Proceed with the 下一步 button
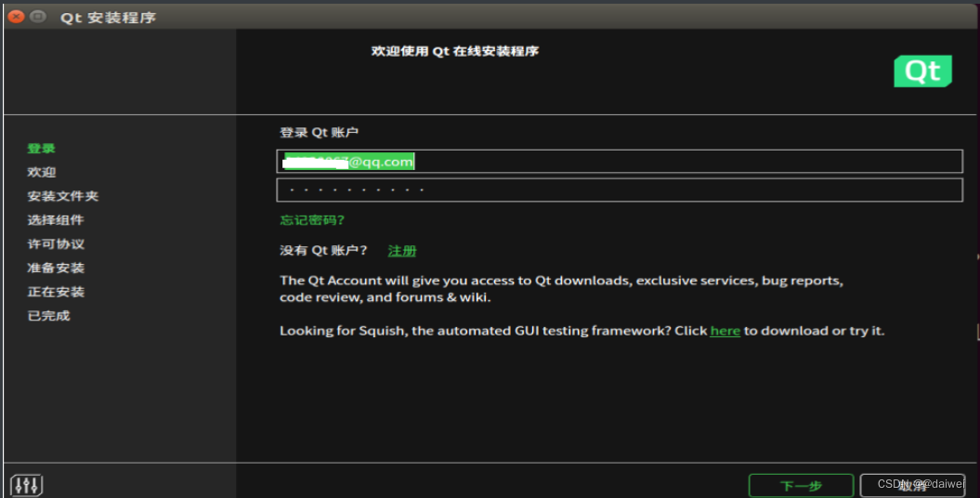The image size is (980, 498). [801, 486]
